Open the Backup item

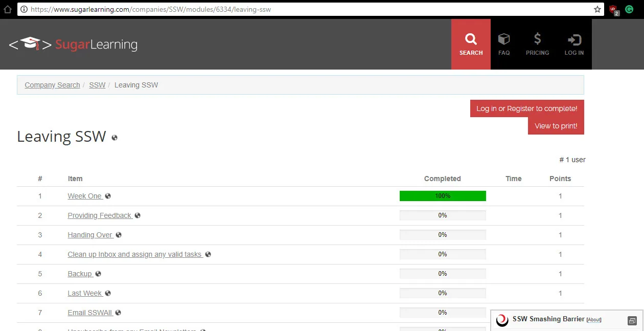tap(80, 274)
